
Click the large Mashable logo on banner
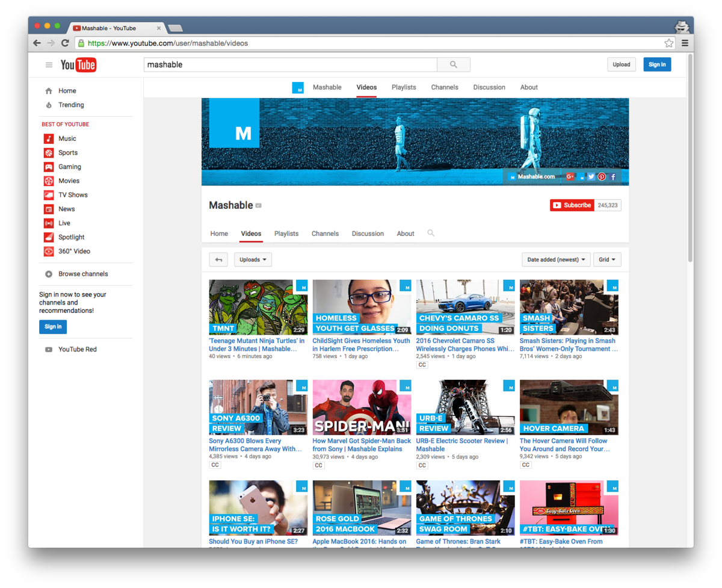tap(234, 123)
